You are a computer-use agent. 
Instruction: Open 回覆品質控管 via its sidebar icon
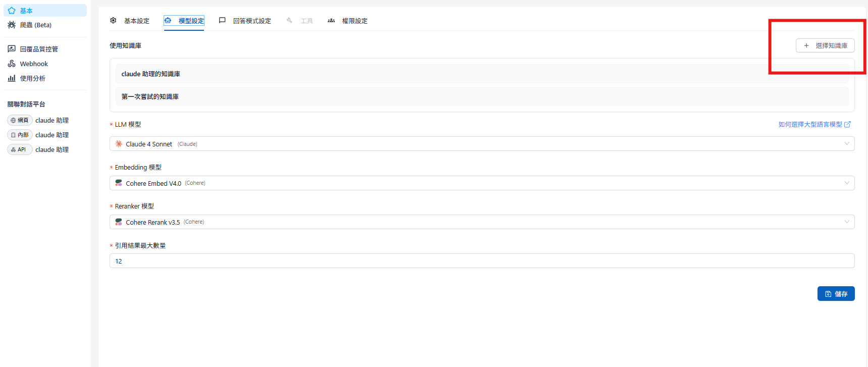12,49
